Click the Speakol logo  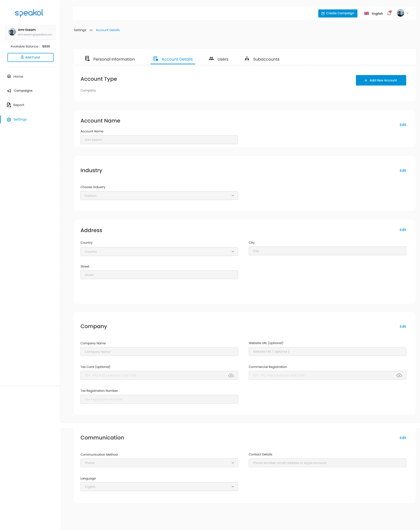[29, 13]
